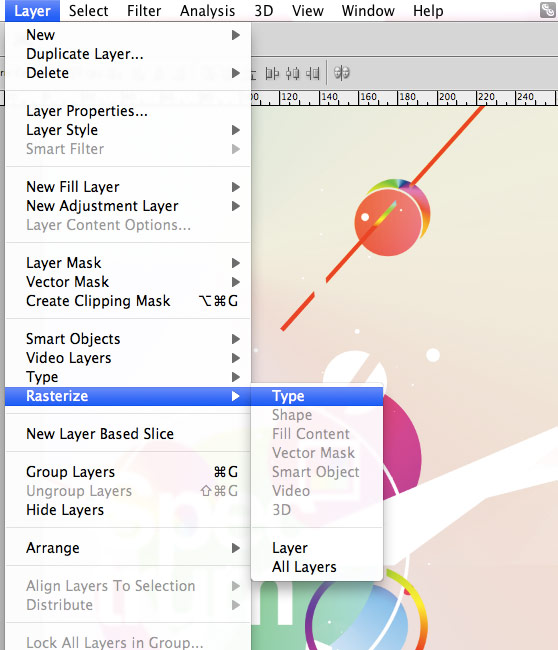Choose Type in the Rasterize submenu
This screenshot has height=650, width=558.
pos(317,396)
